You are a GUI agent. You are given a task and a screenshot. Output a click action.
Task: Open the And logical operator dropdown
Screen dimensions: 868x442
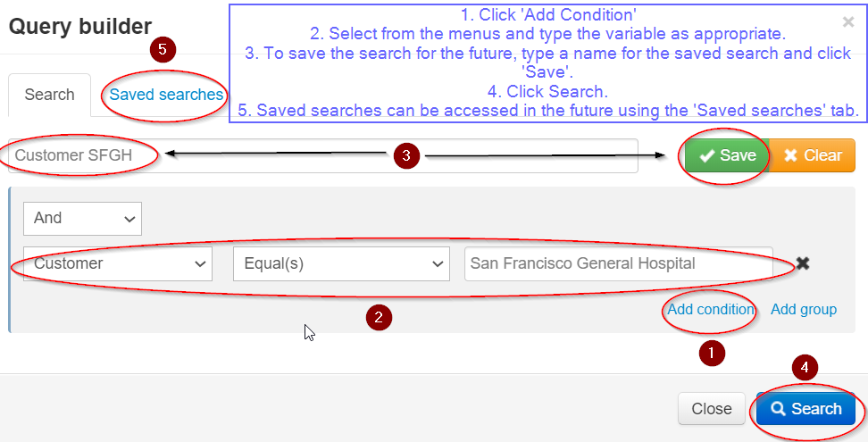(x=82, y=218)
